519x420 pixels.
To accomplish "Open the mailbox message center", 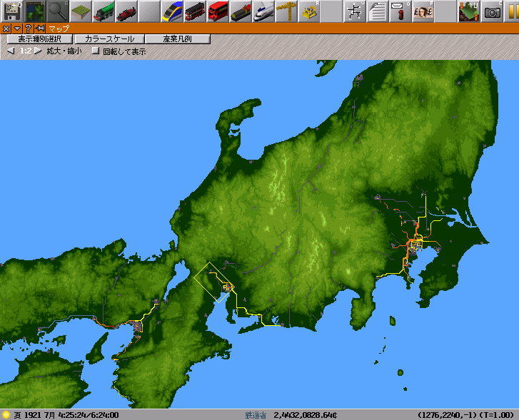I will click(400, 11).
